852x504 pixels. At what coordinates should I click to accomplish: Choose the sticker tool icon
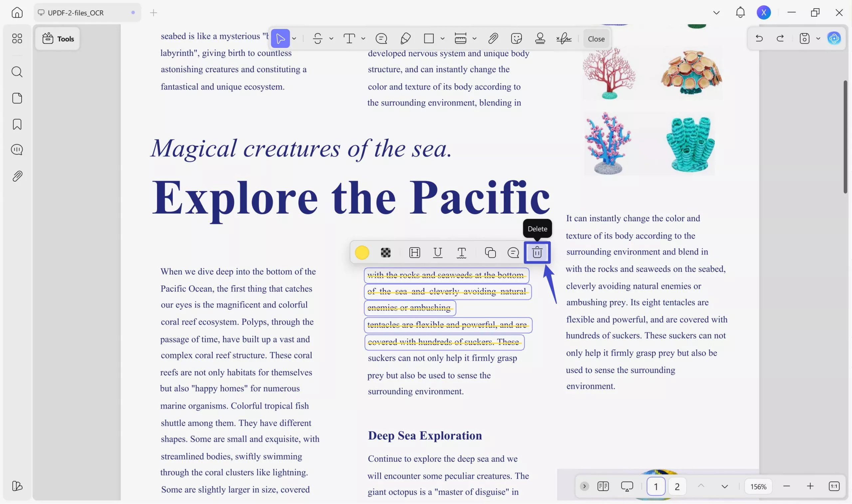(x=516, y=38)
